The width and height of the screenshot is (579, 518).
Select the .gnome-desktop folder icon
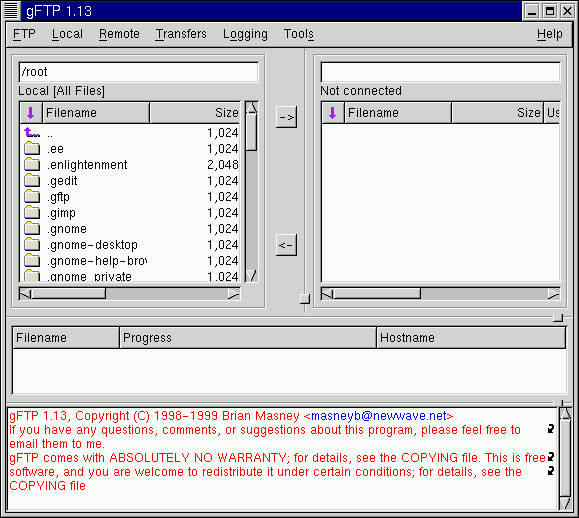(x=32, y=244)
